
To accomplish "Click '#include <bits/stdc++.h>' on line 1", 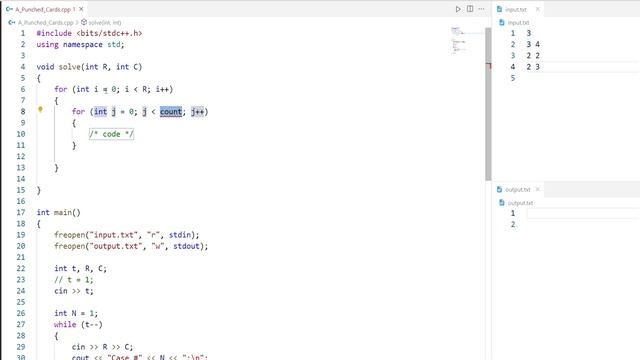I will click(89, 33).
